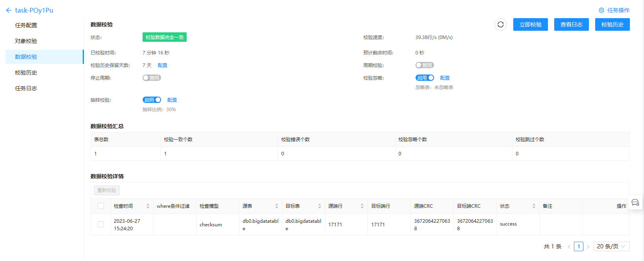Select page 1 in pagination
Viewport: 644px width, 261px height.
(x=579, y=246)
